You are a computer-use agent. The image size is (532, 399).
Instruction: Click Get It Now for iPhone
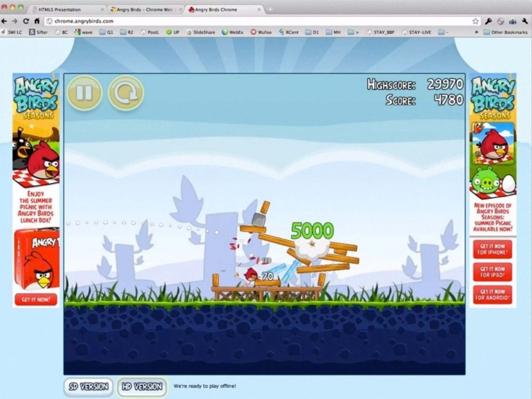point(492,249)
